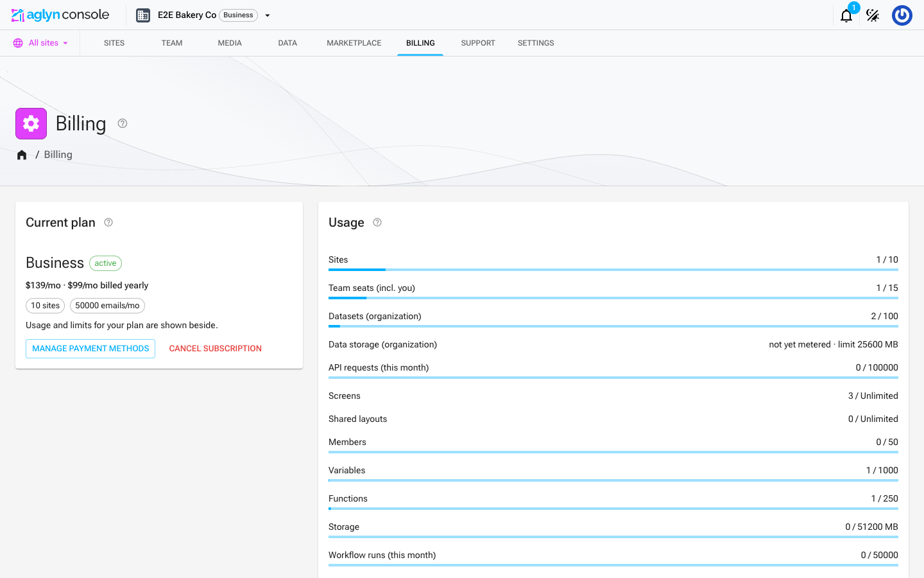Open the SITES tab

point(114,43)
